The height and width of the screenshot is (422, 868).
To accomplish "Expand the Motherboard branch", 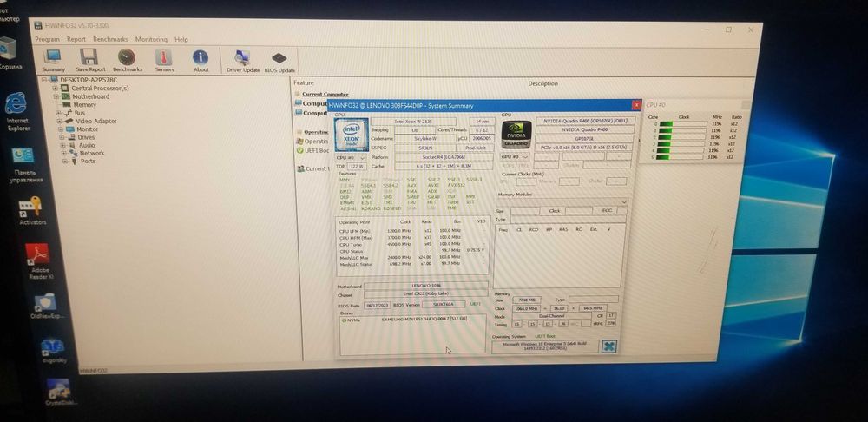I will (x=56, y=96).
